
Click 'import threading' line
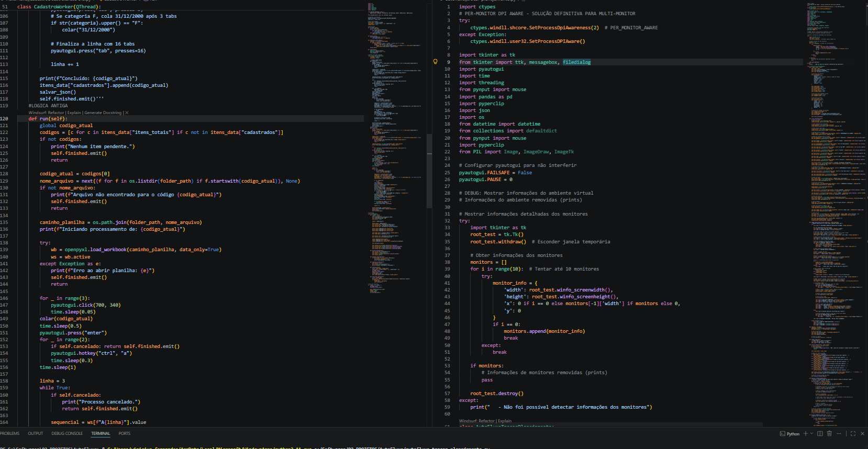(x=482, y=83)
